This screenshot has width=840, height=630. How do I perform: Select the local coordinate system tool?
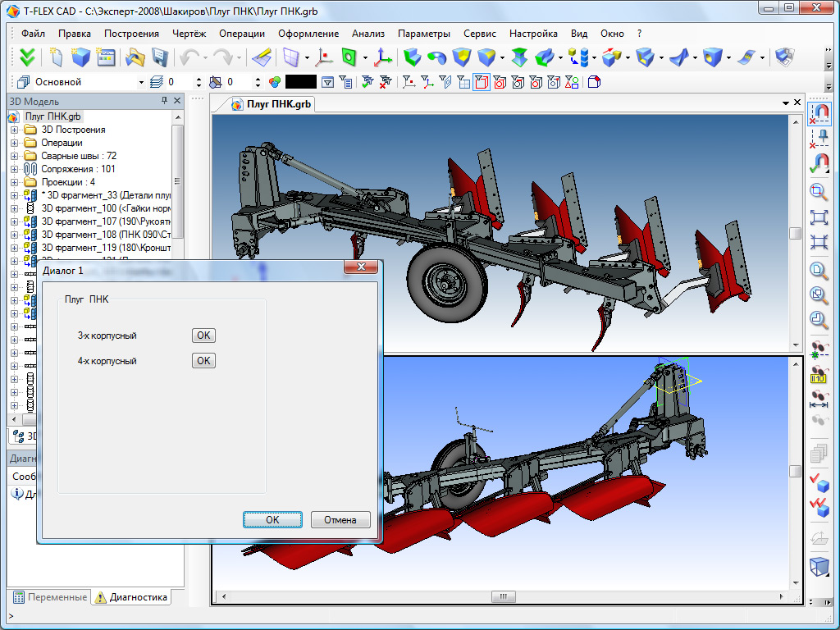(383, 57)
